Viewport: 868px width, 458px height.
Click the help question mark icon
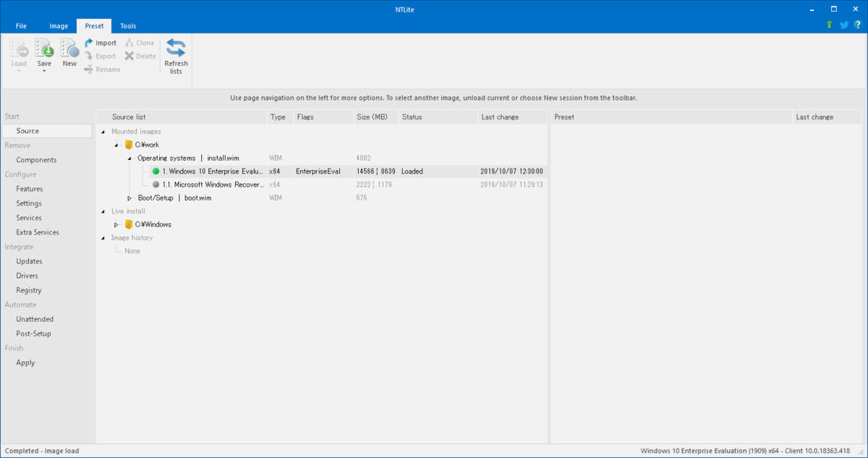(x=857, y=25)
